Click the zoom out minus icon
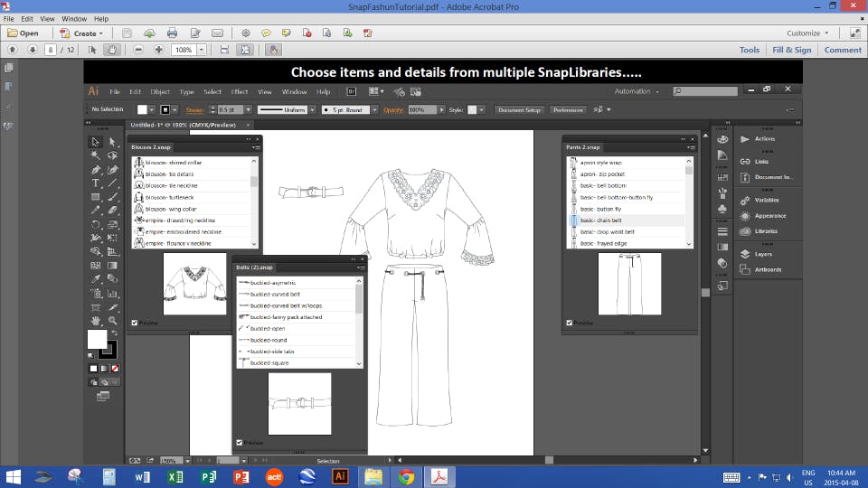Screen dimensions: 868x488 click(138, 50)
